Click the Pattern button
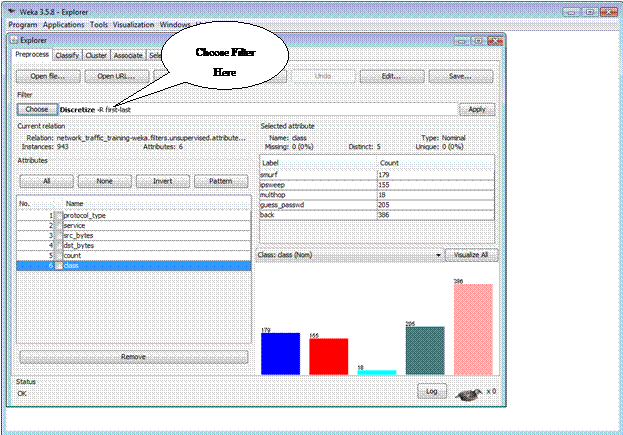 click(221, 181)
